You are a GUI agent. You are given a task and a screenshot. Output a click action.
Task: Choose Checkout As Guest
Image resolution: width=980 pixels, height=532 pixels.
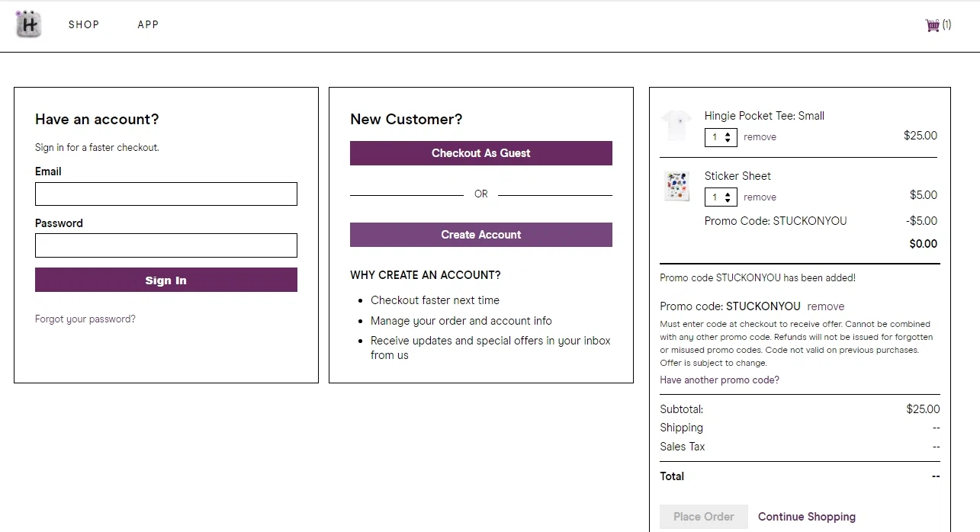pyautogui.click(x=481, y=153)
